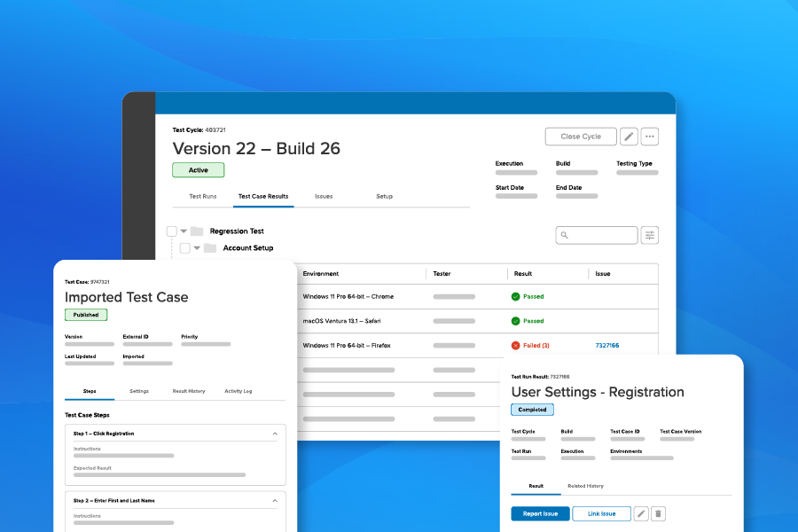Click the Close Cycle button

point(581,137)
